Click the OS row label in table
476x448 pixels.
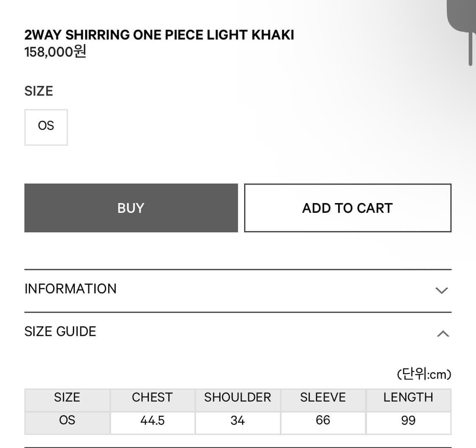(x=67, y=421)
